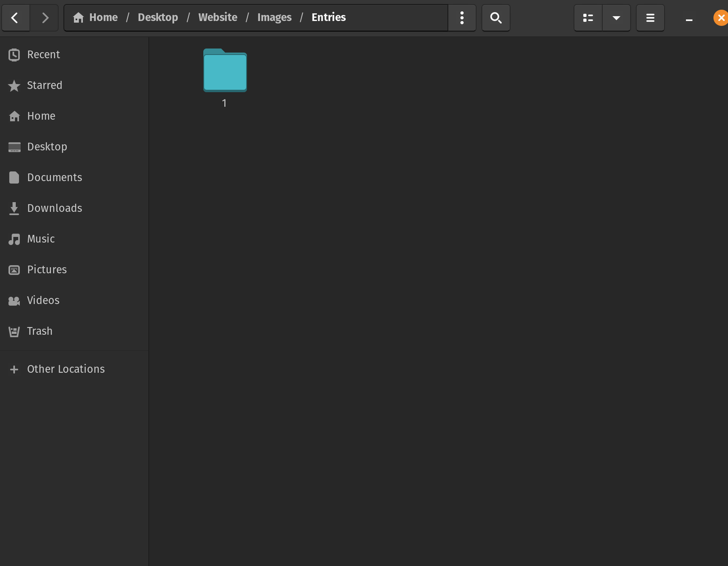Image resolution: width=728 pixels, height=566 pixels.
Task: Select Home in the path bar
Action: (x=96, y=17)
